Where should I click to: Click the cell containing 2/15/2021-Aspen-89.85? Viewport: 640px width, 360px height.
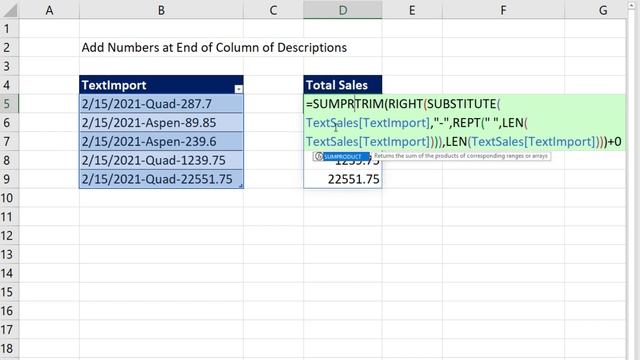(x=161, y=122)
